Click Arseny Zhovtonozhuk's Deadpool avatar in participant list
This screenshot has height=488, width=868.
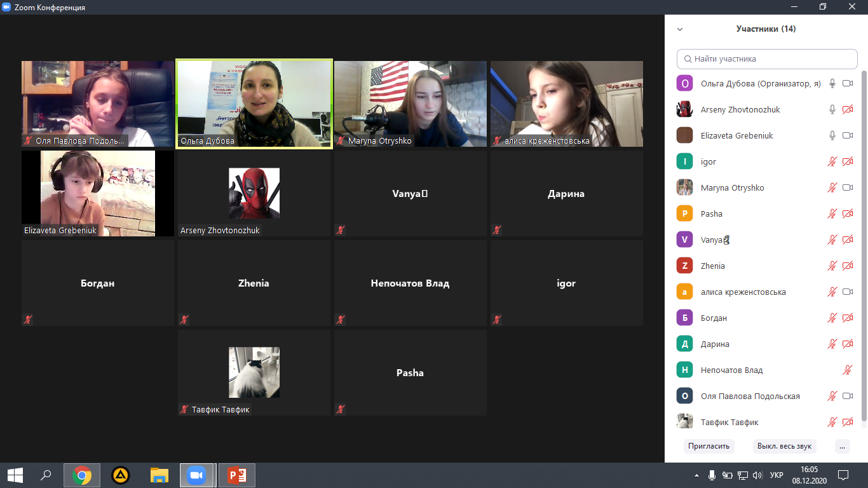684,109
